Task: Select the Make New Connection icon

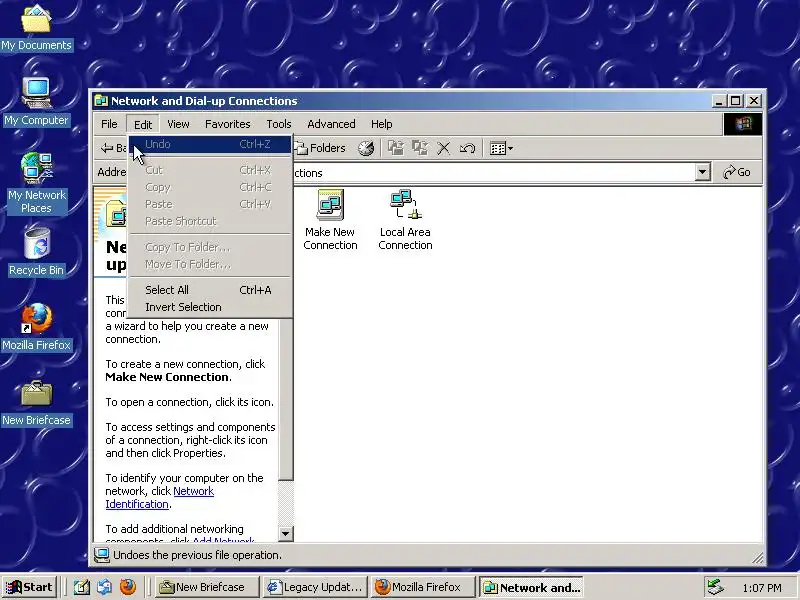Action: point(330,220)
